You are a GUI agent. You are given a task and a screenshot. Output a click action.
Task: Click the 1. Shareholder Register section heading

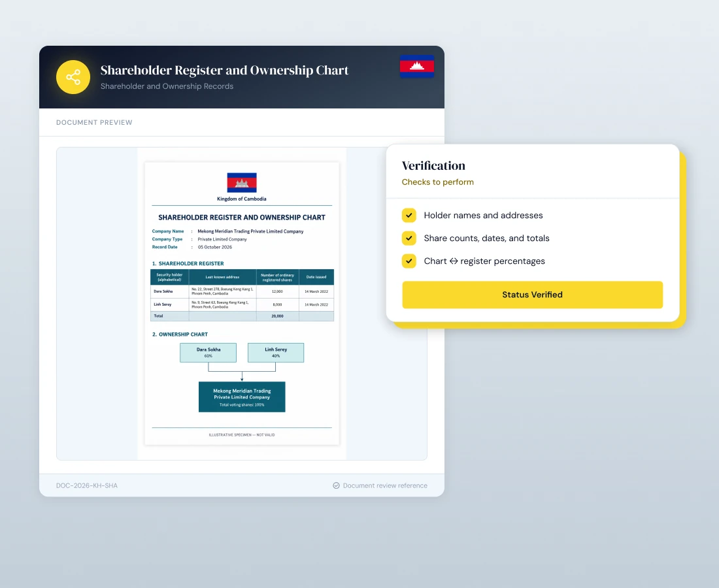tap(188, 263)
